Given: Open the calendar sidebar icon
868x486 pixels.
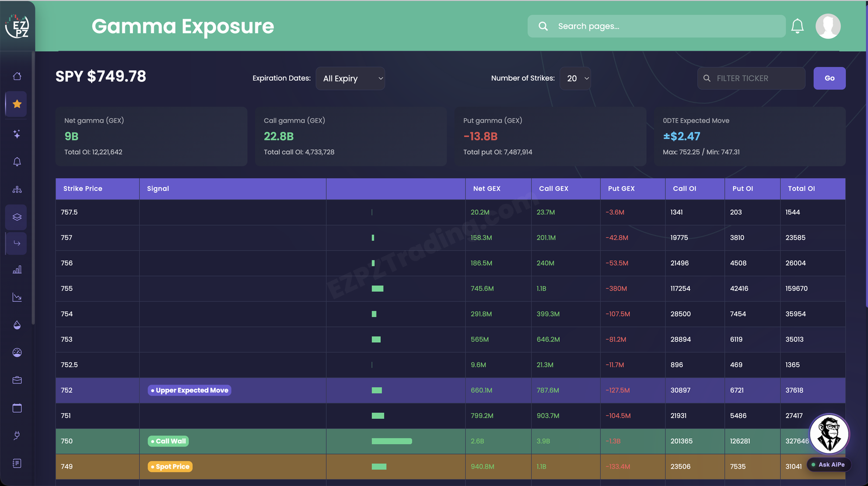Looking at the screenshot, I should tap(17, 408).
